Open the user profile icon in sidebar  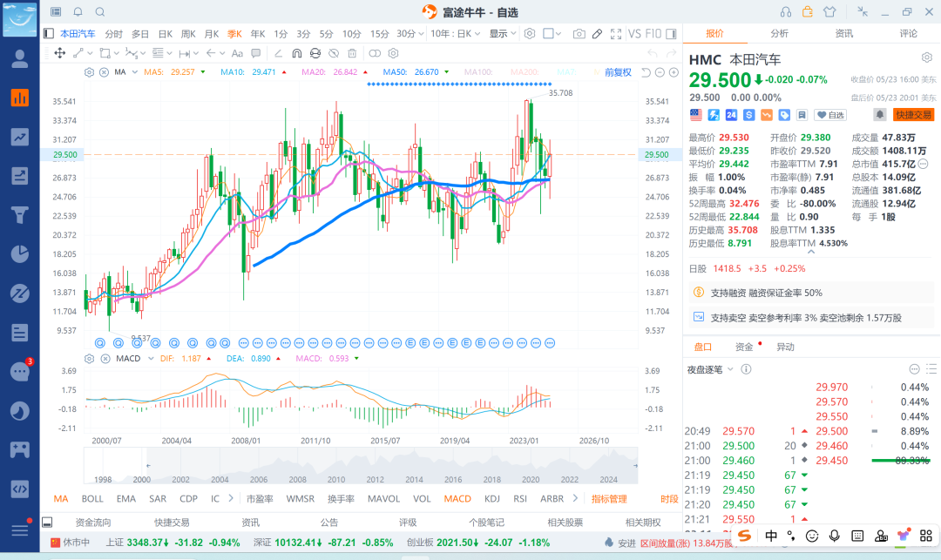(20, 58)
